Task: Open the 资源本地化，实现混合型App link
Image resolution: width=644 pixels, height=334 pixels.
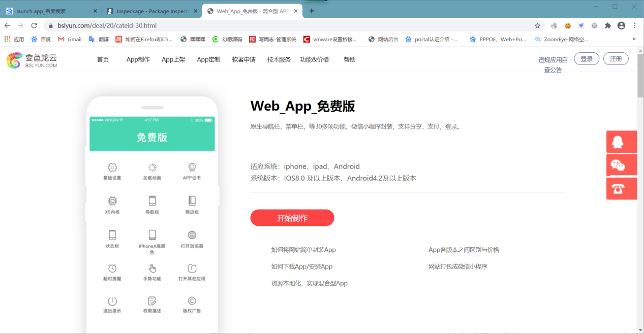Action: (x=310, y=283)
